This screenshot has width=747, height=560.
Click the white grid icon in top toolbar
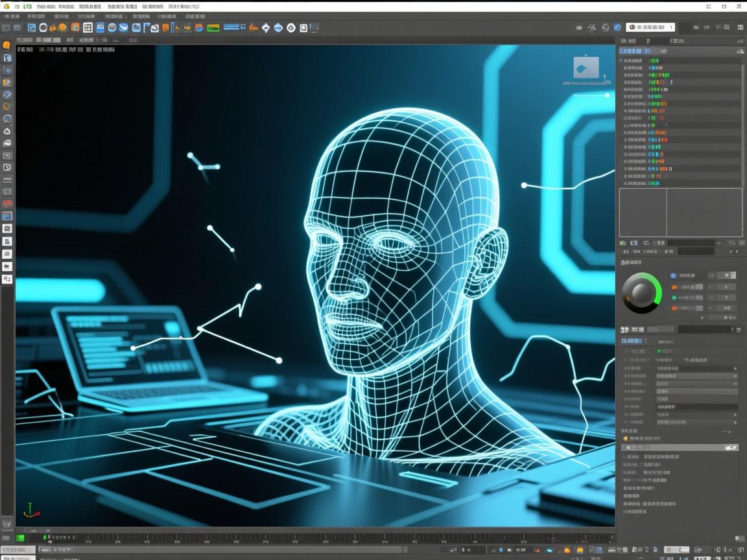click(x=88, y=28)
